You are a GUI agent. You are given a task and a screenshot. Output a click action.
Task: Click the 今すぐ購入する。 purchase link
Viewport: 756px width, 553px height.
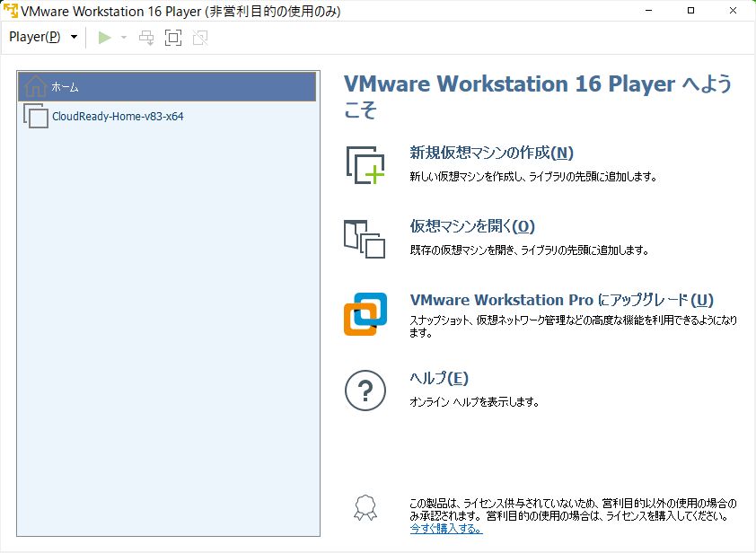pyautogui.click(x=446, y=529)
